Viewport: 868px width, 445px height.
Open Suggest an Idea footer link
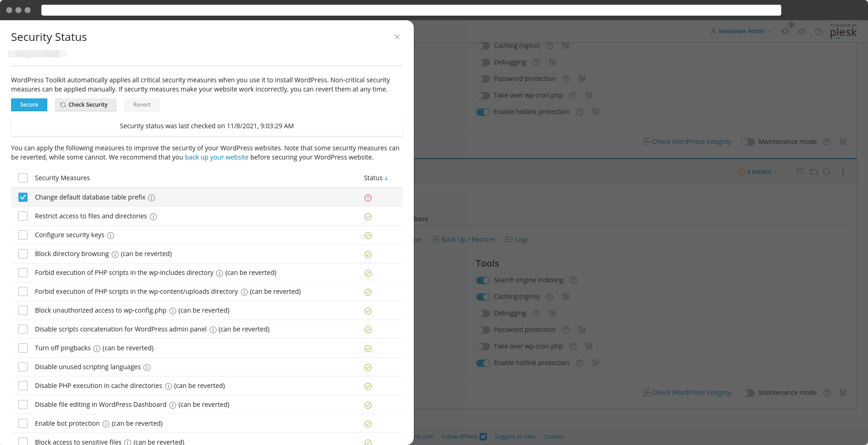coord(515,437)
